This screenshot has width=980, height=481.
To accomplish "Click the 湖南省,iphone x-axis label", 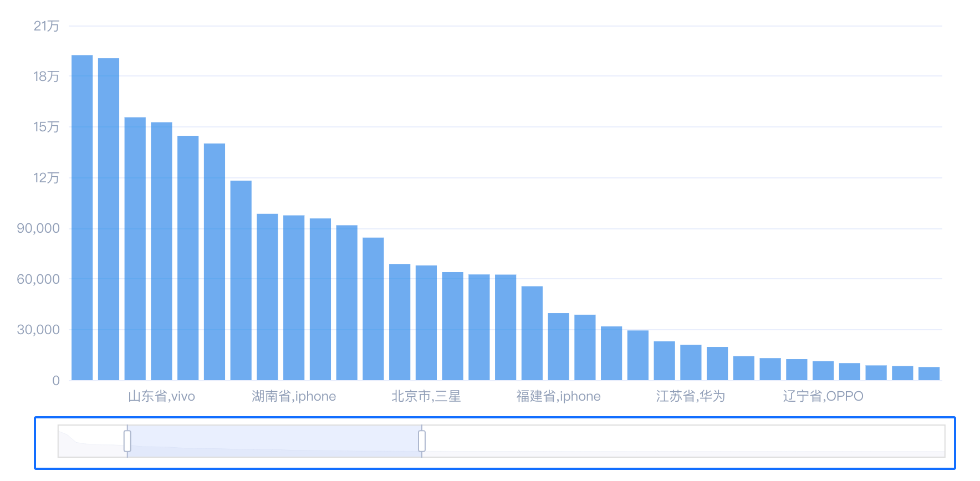I will click(294, 396).
